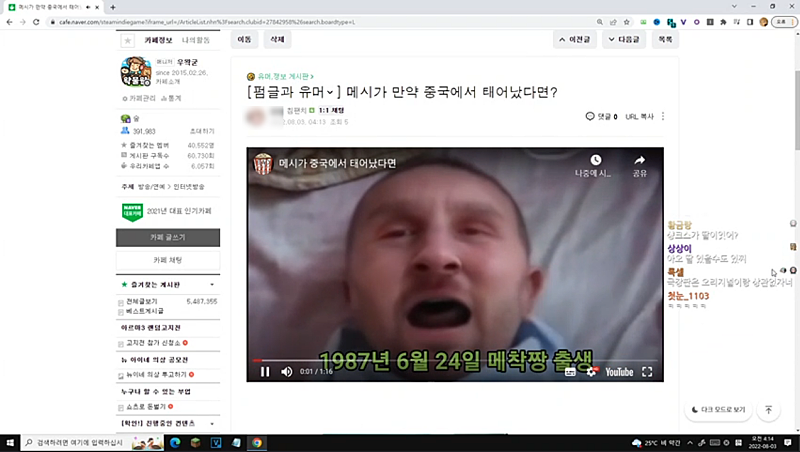Image resolution: width=800 pixels, height=452 pixels.
Task: Click the zoom magnifier icon in address bar
Action: tap(599, 22)
